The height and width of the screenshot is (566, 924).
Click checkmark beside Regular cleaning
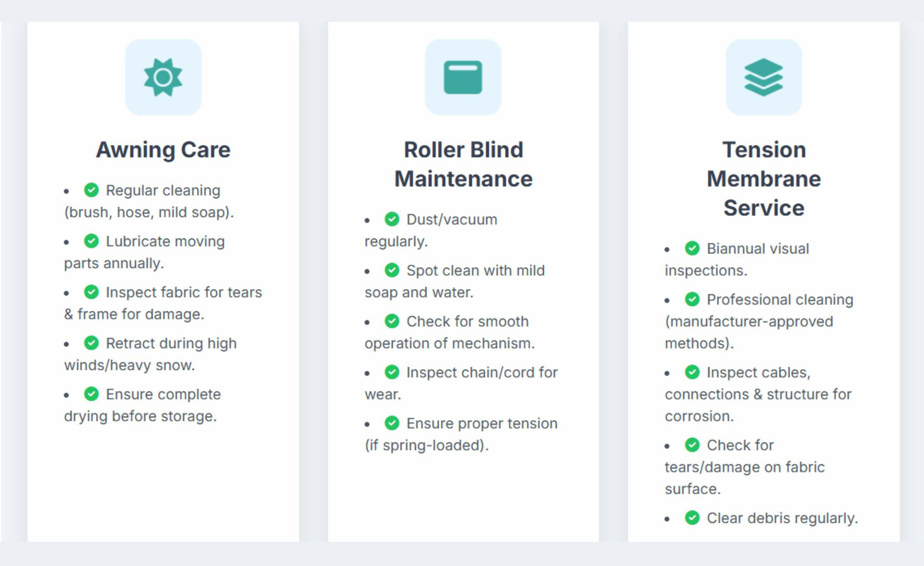pyautogui.click(x=91, y=190)
